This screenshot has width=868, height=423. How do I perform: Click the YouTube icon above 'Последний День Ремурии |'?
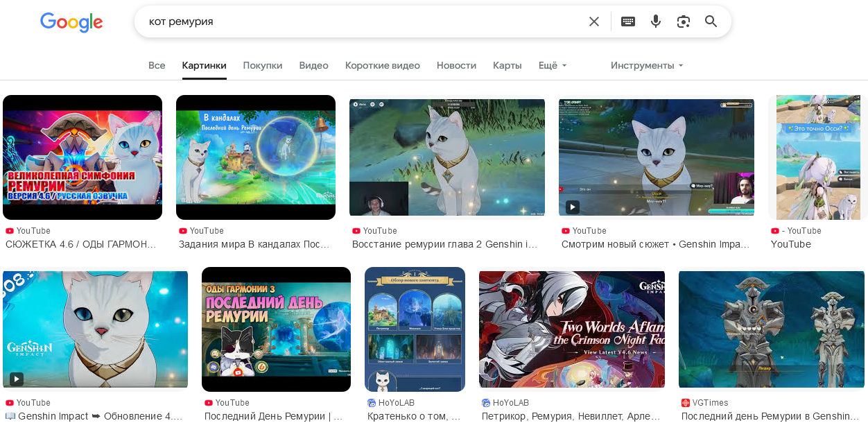tap(209, 403)
